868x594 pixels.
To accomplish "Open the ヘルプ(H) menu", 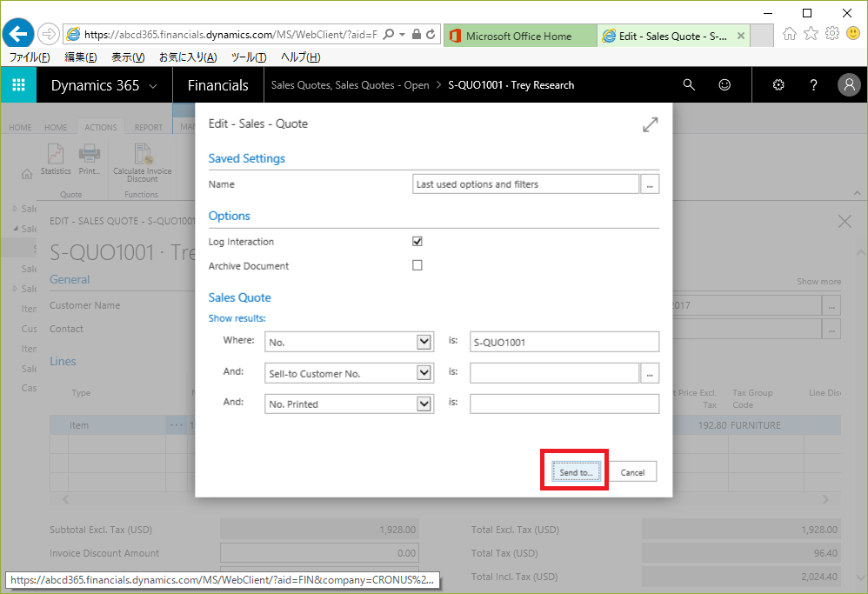I will tap(300, 57).
